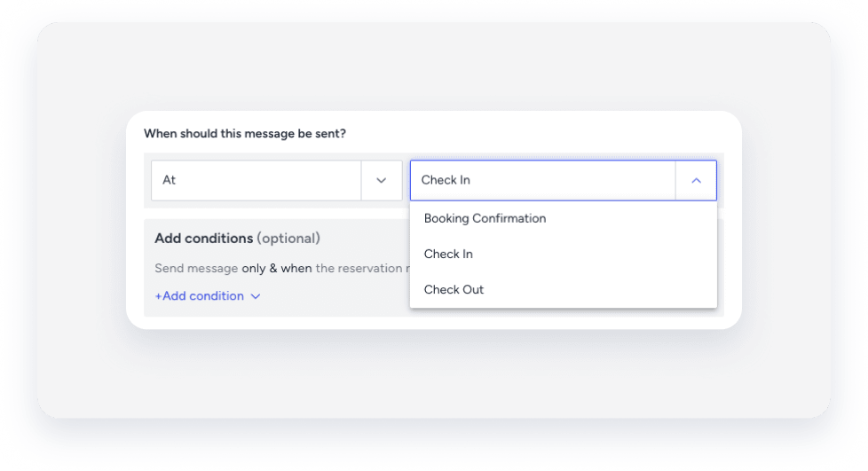Click the "At" combo box field
This screenshot has height=471, width=868.
click(257, 180)
